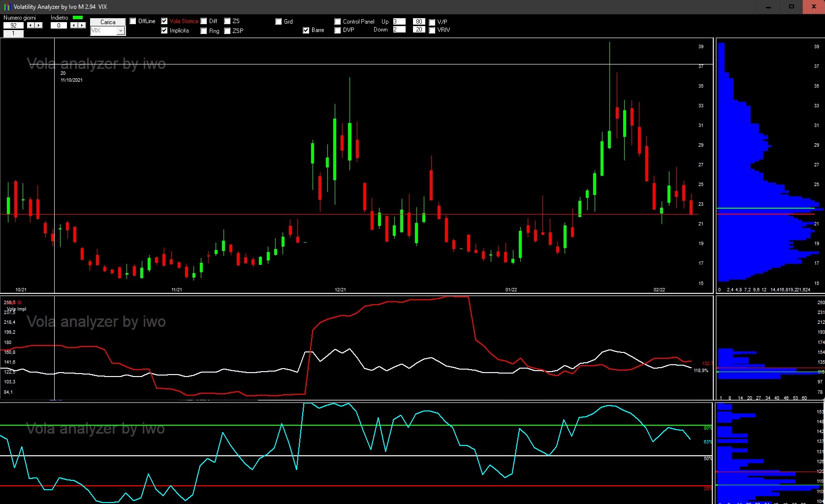Click the 80% level label in percentile panel
Image resolution: width=825 pixels, height=504 pixels.
707,428
